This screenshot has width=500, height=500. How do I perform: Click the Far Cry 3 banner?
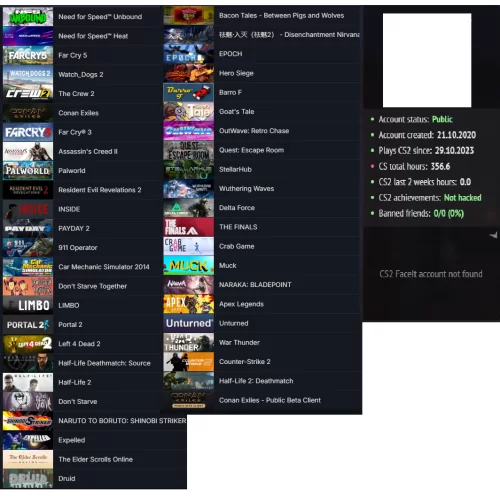tap(28, 132)
